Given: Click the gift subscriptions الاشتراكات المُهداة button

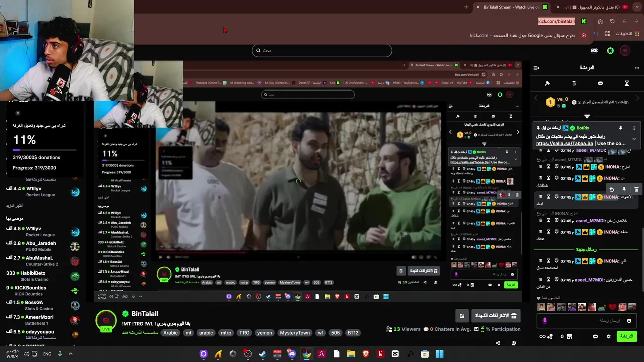Looking at the screenshot, I should tap(496, 316).
